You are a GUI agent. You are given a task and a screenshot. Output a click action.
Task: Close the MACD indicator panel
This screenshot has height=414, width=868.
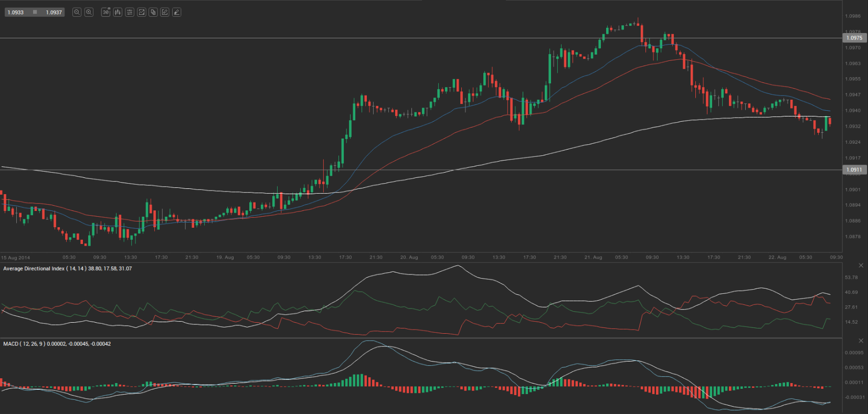[x=861, y=341]
